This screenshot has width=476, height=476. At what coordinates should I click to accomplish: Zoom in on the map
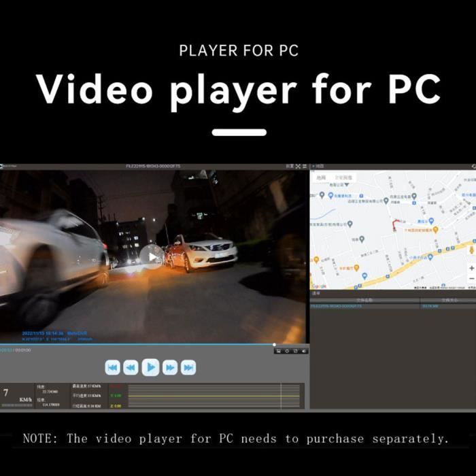pos(471,268)
